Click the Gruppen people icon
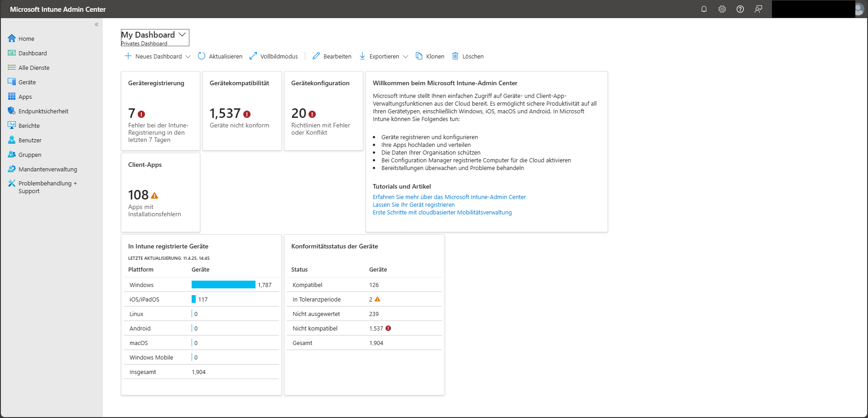 12,155
